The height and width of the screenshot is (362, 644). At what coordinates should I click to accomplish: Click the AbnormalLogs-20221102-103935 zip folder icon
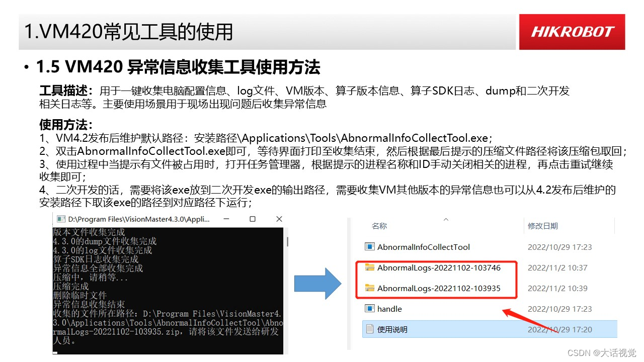(x=370, y=288)
